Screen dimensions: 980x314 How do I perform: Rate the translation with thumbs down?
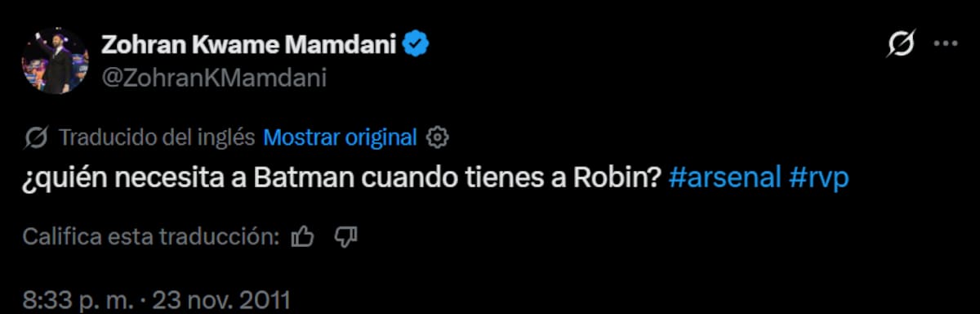pos(347,237)
